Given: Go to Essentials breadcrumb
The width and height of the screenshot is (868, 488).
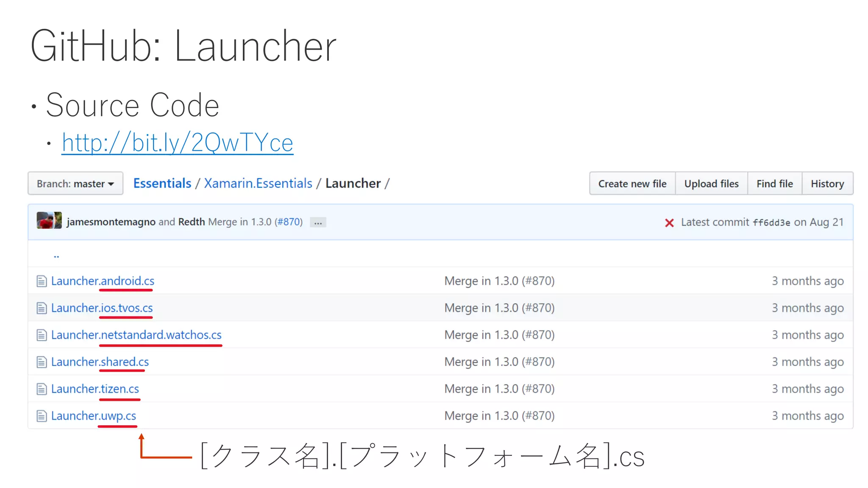Looking at the screenshot, I should click(x=162, y=183).
